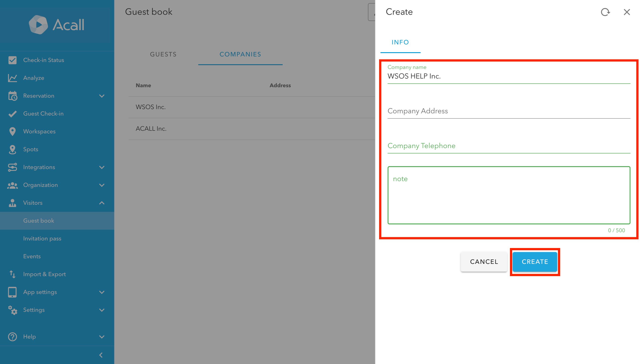Screen dimensions: 643x364
Task: Click the Help question mark icon
Action: pos(12,337)
